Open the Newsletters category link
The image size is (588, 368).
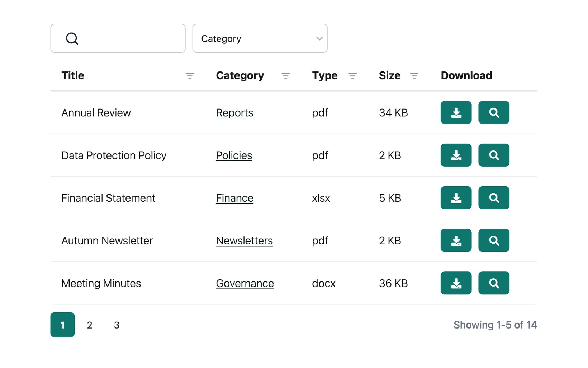point(244,241)
